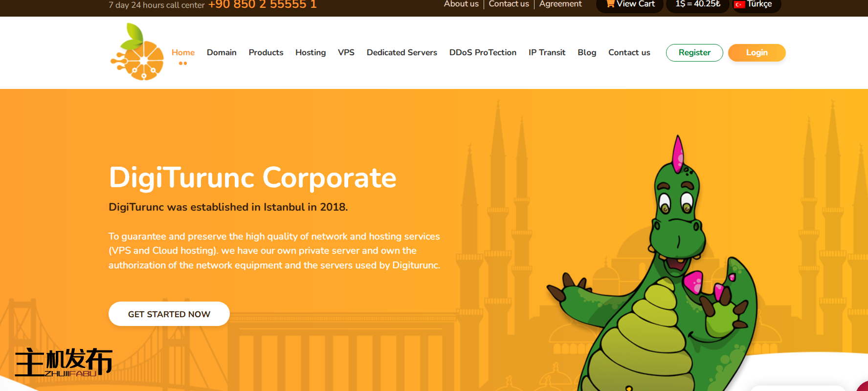Image resolution: width=868 pixels, height=391 pixels.
Task: Visit the Blog page
Action: click(x=587, y=52)
